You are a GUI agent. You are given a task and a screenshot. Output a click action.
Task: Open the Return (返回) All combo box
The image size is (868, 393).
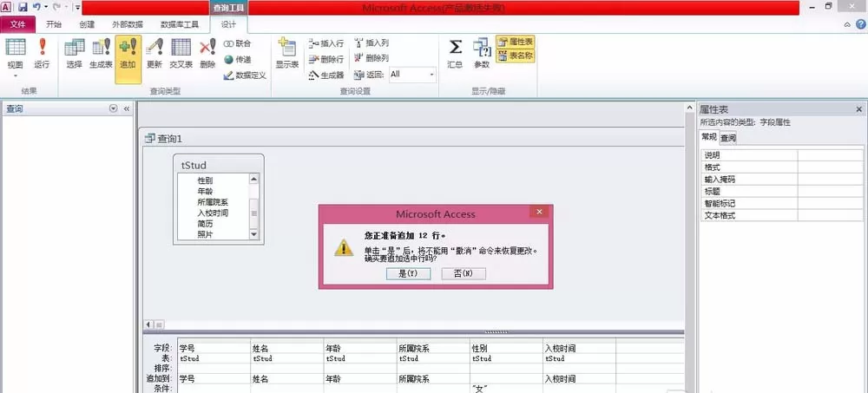412,74
